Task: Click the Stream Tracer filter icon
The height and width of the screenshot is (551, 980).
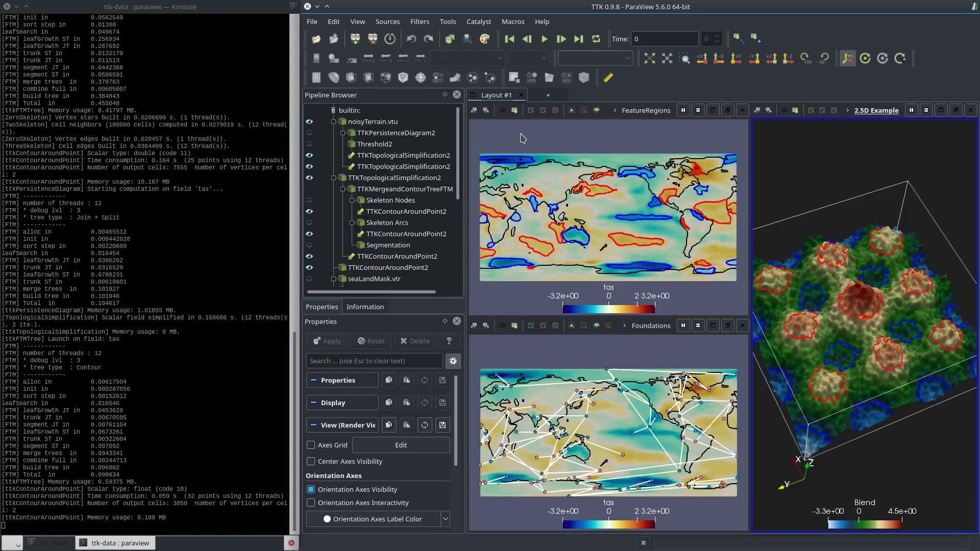Action: click(438, 78)
